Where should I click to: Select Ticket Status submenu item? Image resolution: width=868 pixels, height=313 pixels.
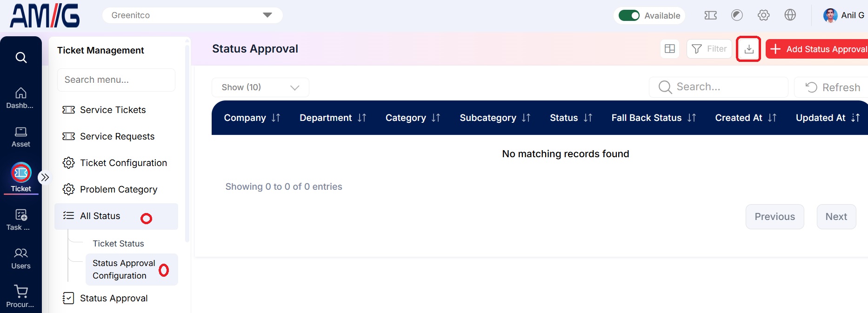118,243
